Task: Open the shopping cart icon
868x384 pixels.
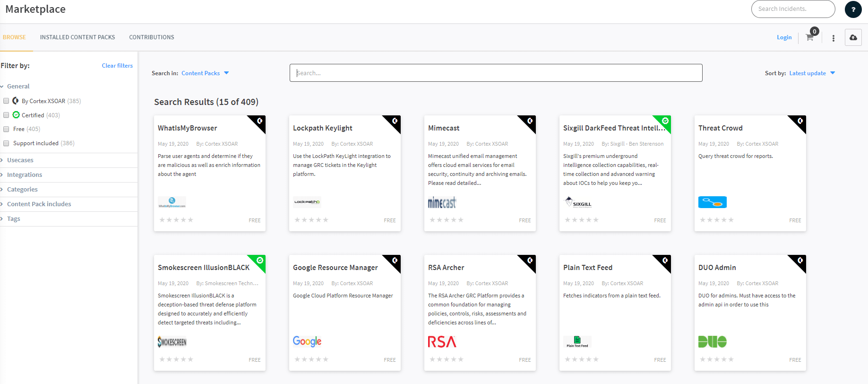Action: 810,37
